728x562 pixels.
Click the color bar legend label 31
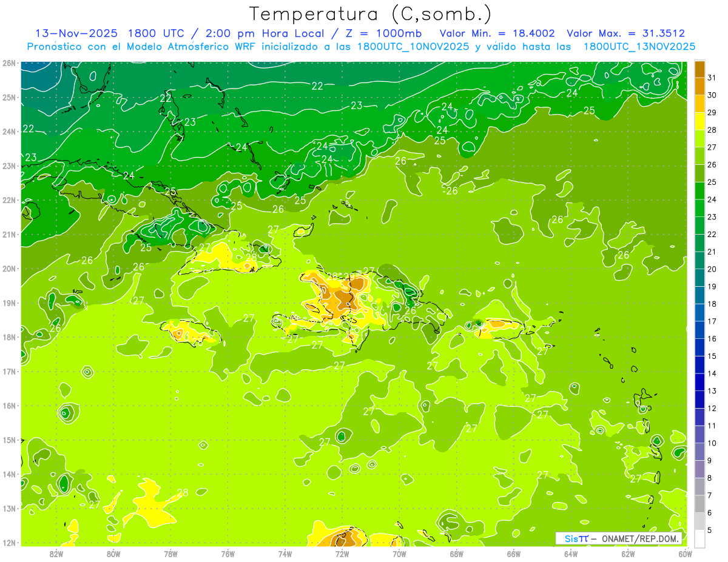pos(712,78)
